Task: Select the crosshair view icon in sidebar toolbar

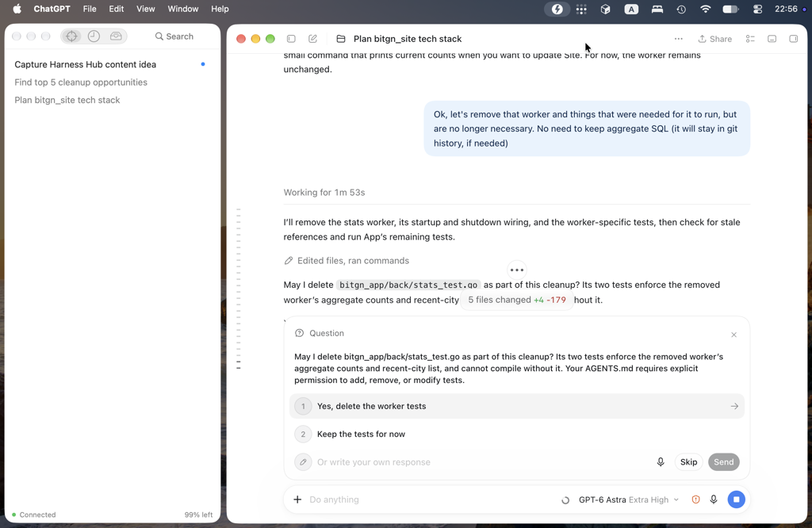Action: pyautogui.click(x=71, y=36)
